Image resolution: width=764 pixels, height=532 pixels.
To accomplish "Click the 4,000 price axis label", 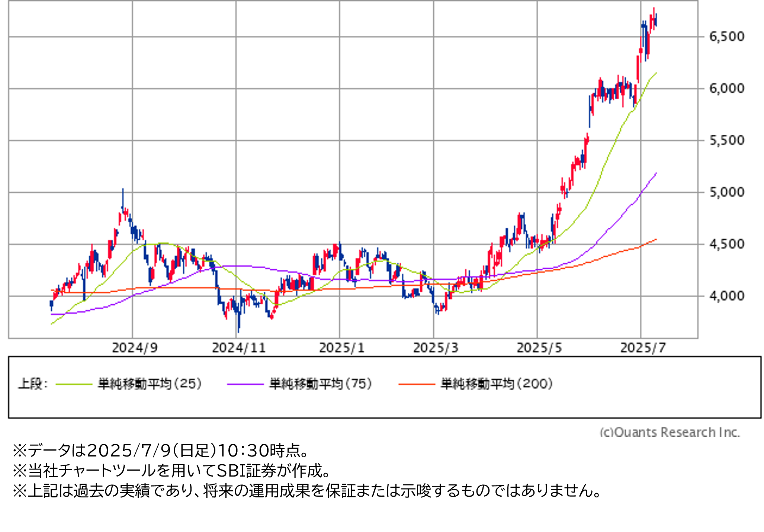I will pyautogui.click(x=726, y=296).
